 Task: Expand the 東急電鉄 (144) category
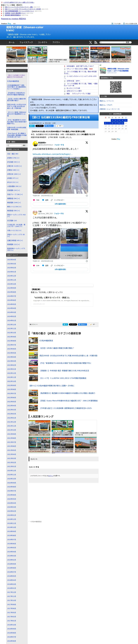pyautogui.click(x=20, y=203)
